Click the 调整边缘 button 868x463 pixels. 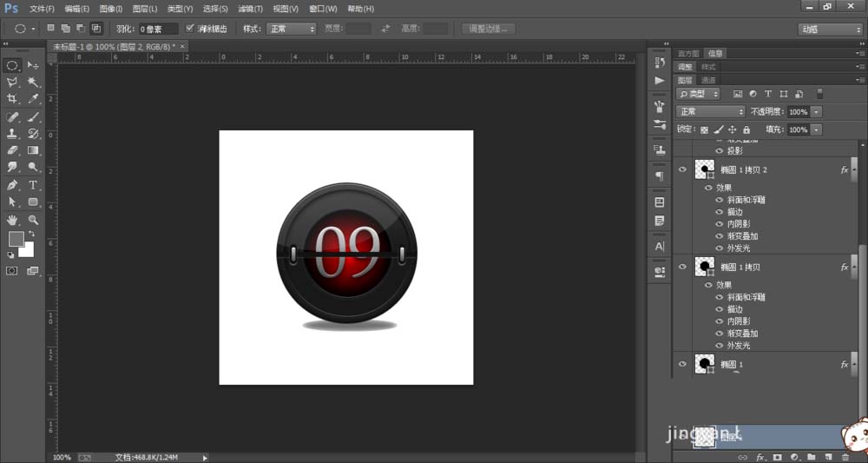pyautogui.click(x=488, y=29)
